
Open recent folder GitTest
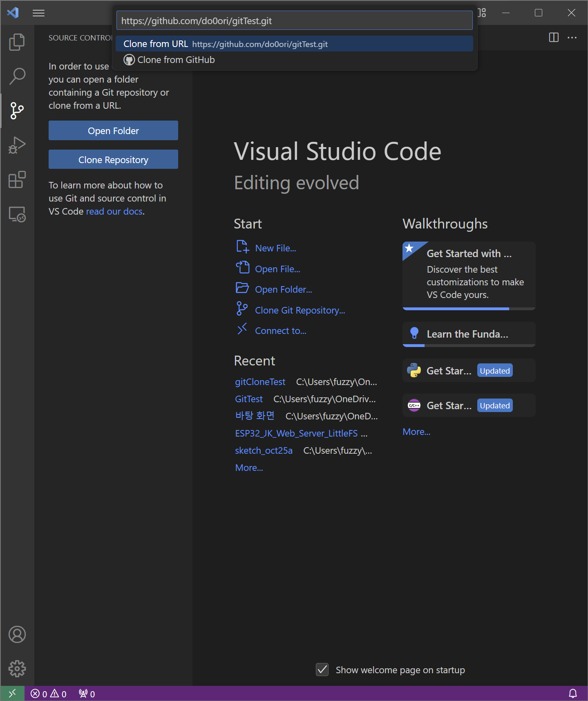click(248, 399)
